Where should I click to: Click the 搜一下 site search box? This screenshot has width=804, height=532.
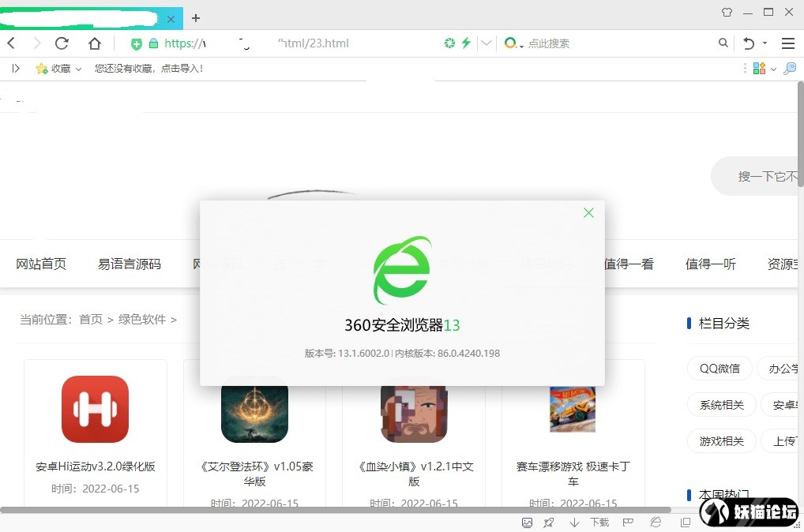click(x=755, y=176)
